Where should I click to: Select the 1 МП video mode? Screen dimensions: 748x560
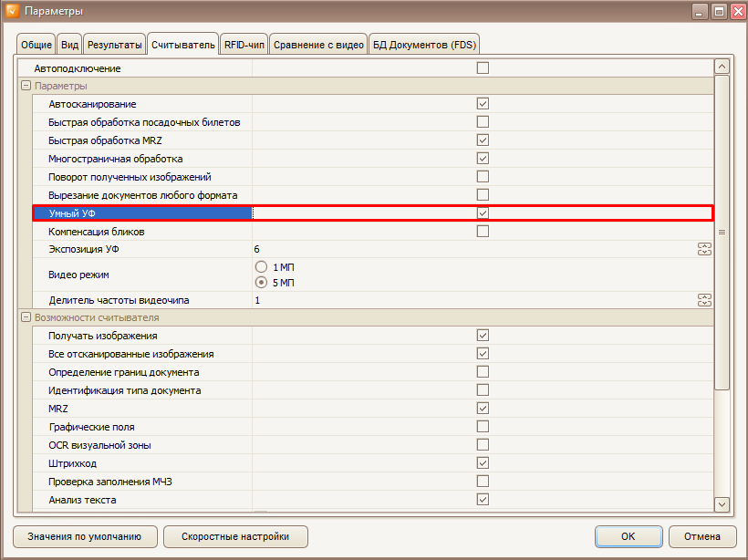(261, 266)
